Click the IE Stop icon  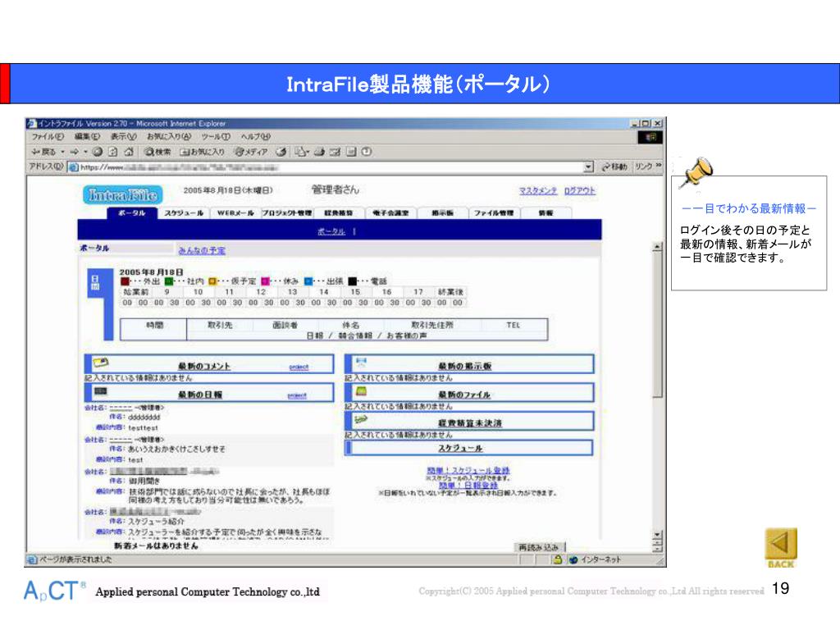click(x=98, y=152)
